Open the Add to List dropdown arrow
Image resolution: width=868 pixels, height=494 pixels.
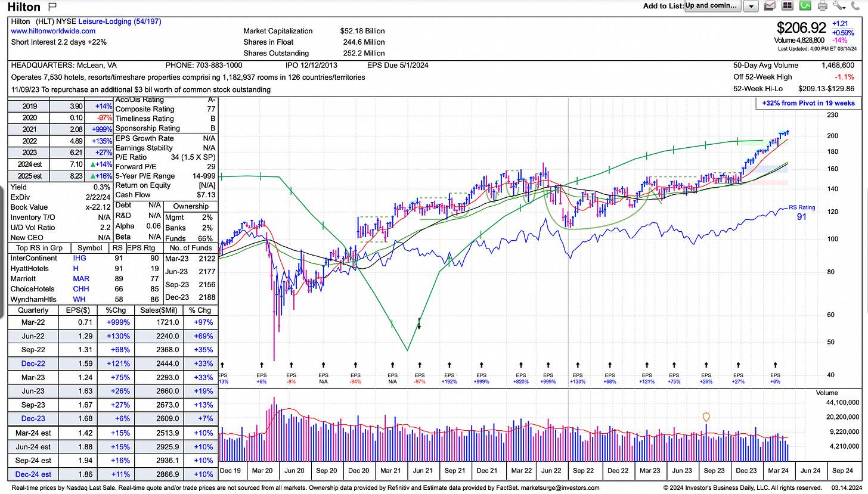(x=751, y=6)
